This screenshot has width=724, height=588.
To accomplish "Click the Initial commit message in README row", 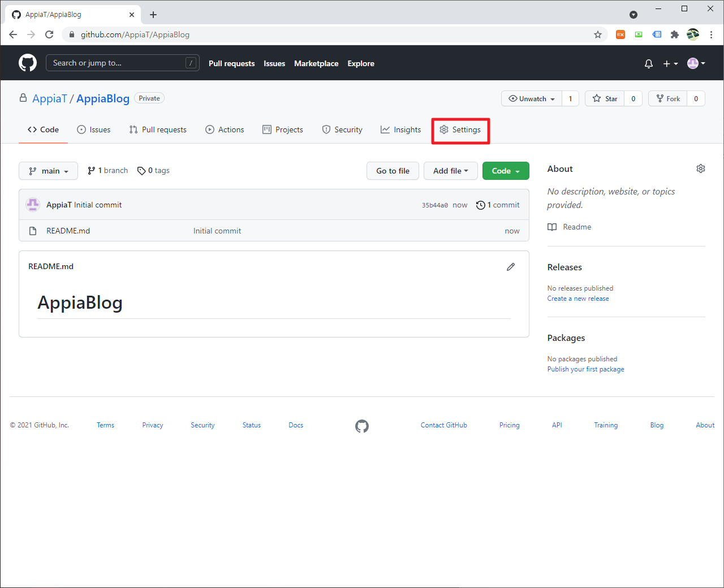I will coord(217,231).
